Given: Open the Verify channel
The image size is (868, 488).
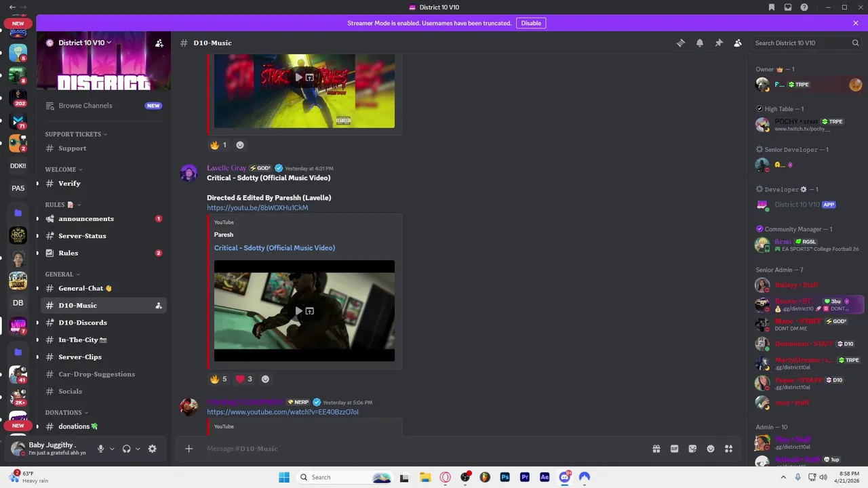Looking at the screenshot, I should point(104,184).
